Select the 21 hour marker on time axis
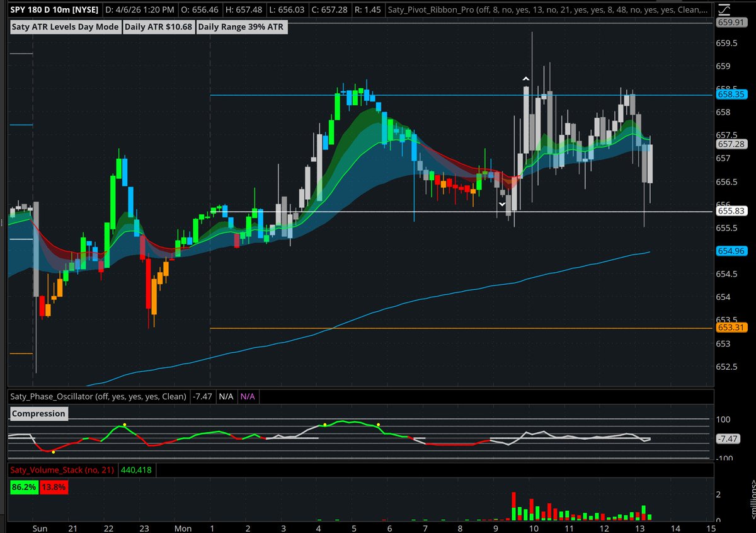 (72, 527)
